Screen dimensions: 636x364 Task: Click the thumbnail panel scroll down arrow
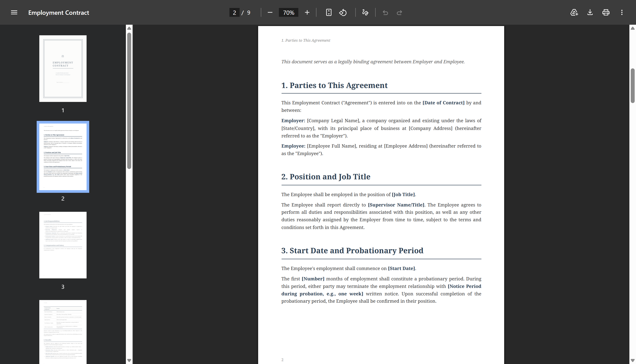point(129,360)
